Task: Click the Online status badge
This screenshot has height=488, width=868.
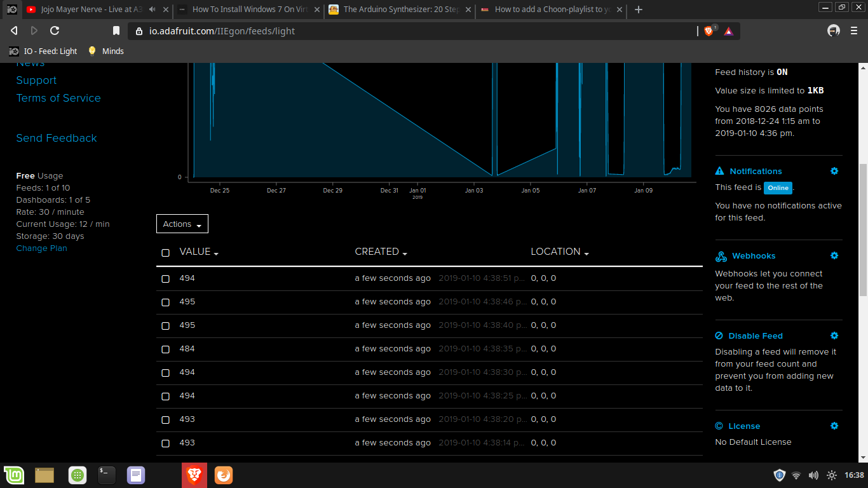Action: 778,187
